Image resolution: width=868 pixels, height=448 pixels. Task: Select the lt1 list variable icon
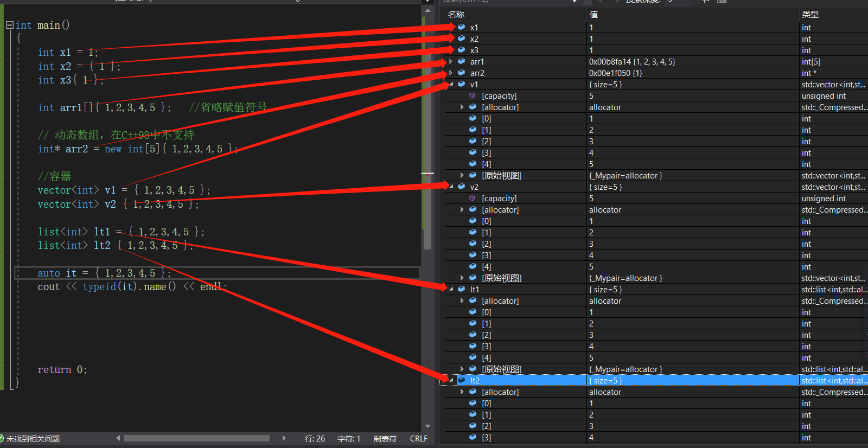[462, 289]
